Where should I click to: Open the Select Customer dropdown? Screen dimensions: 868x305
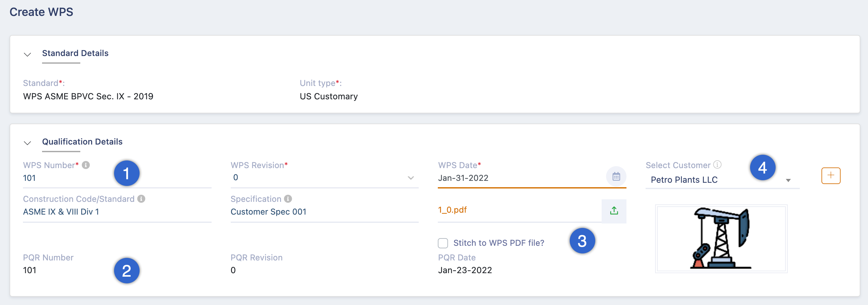[x=722, y=180]
